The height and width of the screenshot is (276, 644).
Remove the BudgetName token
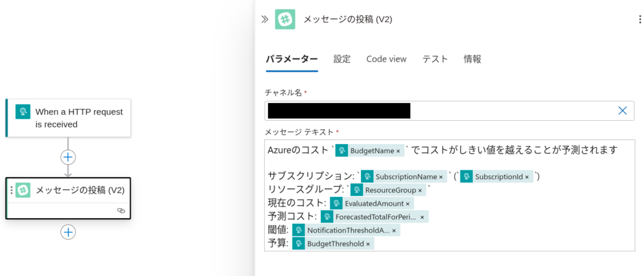[x=398, y=151]
